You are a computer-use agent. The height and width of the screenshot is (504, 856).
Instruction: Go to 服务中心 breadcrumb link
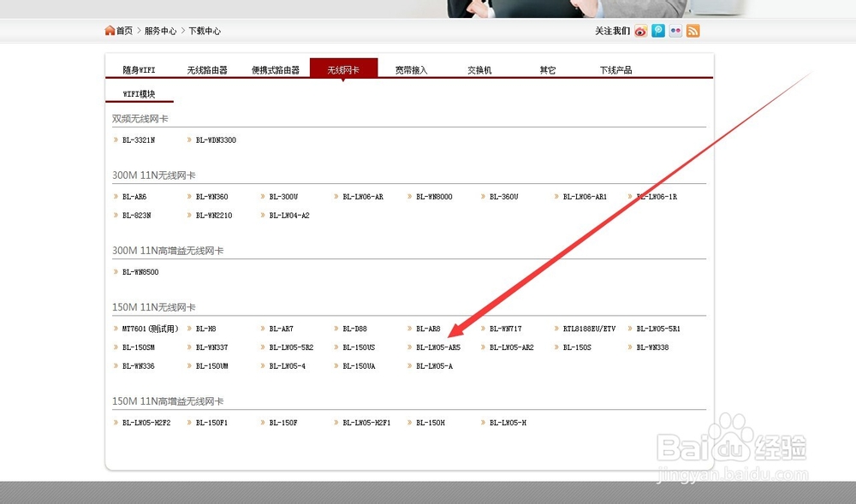tap(161, 31)
